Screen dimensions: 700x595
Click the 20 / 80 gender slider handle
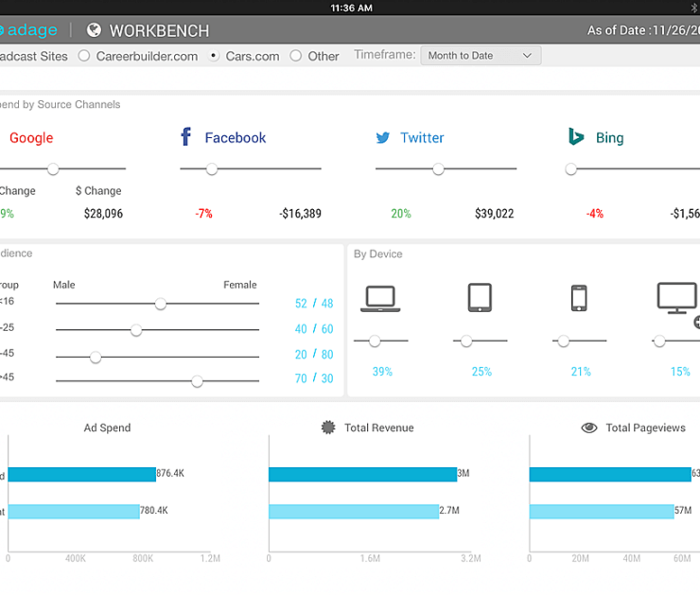pyautogui.click(x=96, y=357)
